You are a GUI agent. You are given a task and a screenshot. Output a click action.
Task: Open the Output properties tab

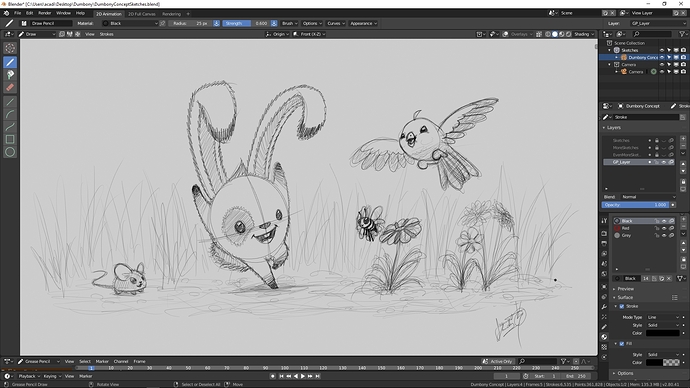pos(604,243)
